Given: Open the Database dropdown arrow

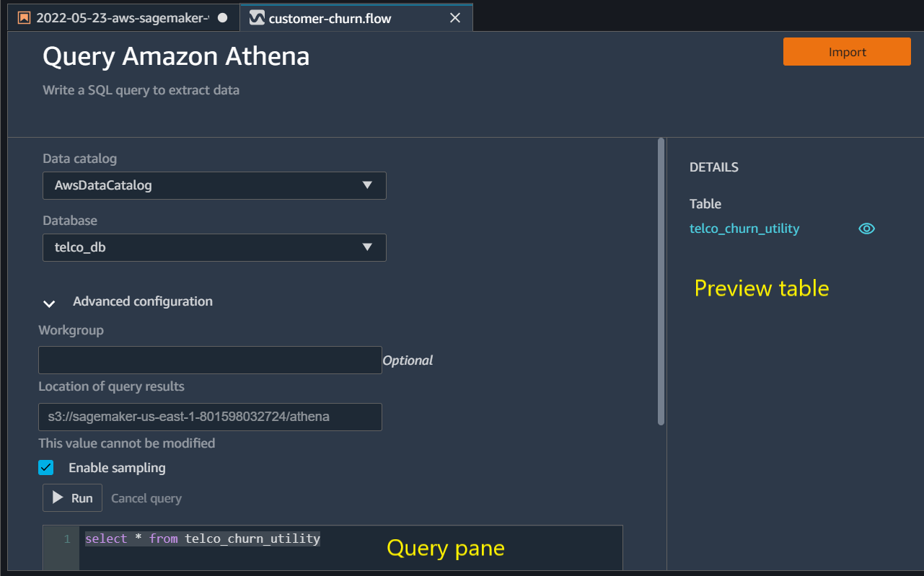Looking at the screenshot, I should (367, 247).
